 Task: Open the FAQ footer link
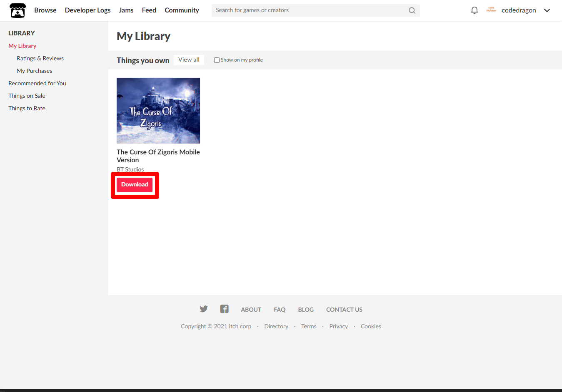click(x=280, y=310)
